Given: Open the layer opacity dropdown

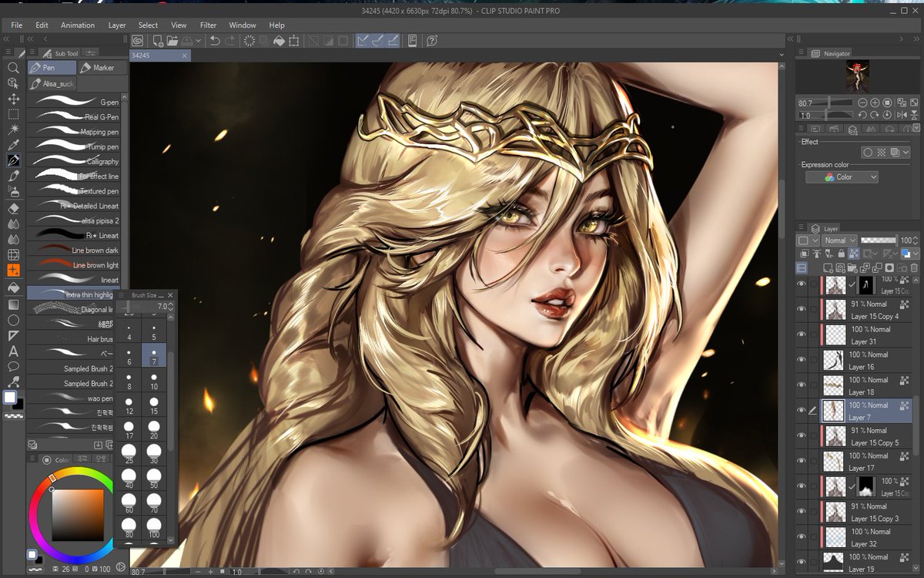Looking at the screenshot, I should (x=916, y=240).
